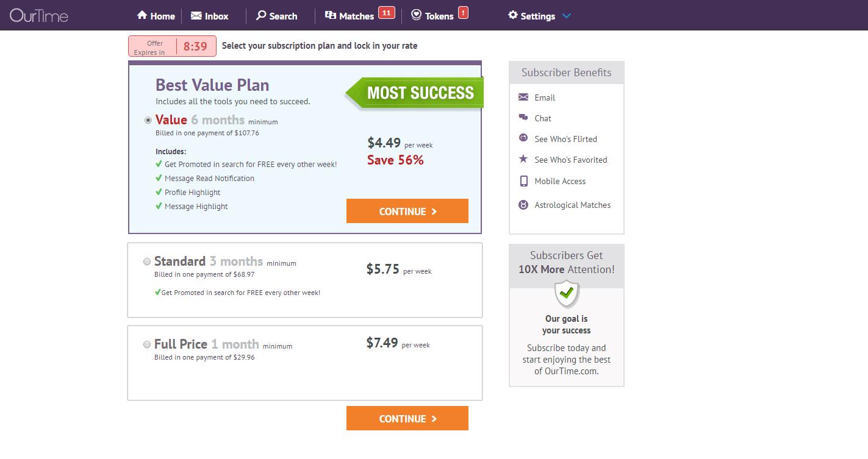868x459 pixels.
Task: Click the Tokens alert badge
Action: click(x=463, y=12)
